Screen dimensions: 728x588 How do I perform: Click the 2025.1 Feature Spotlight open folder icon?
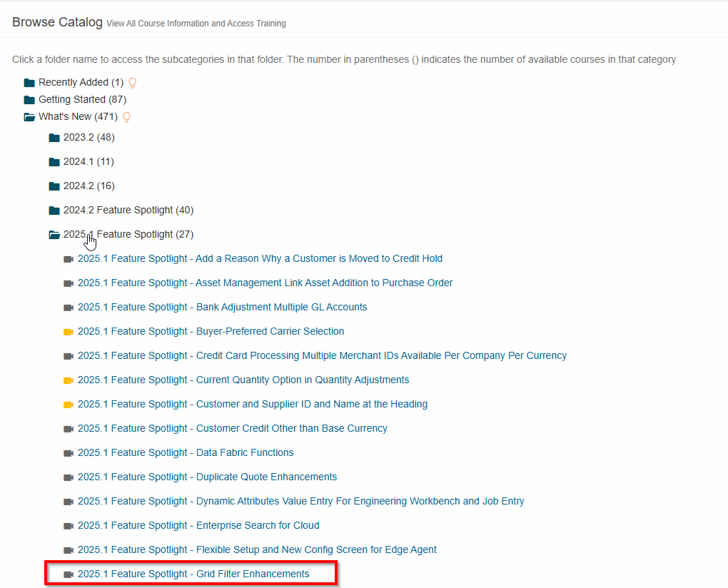click(54, 235)
